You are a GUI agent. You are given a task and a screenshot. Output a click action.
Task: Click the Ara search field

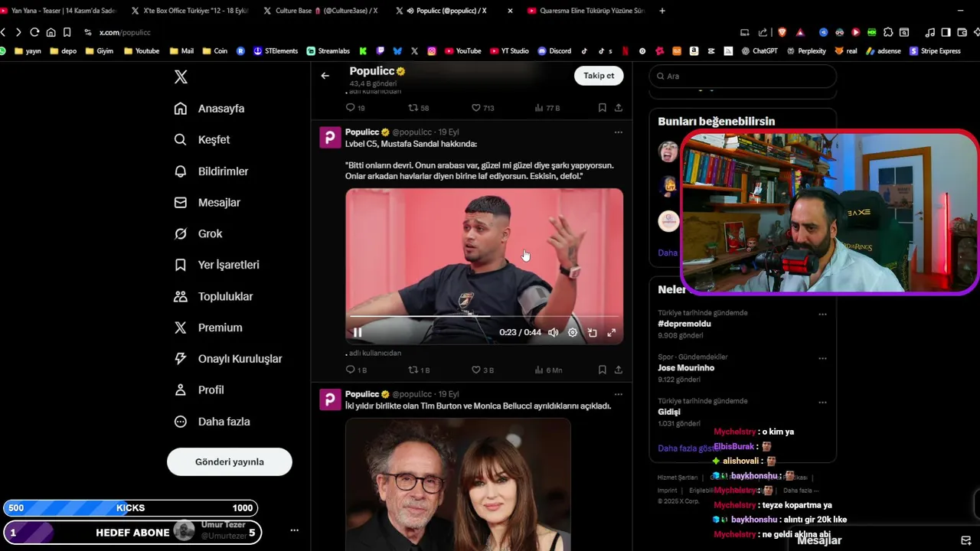pos(743,77)
